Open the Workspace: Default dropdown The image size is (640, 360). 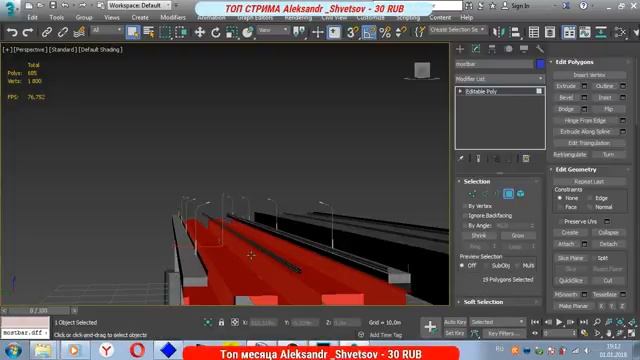click(139, 6)
